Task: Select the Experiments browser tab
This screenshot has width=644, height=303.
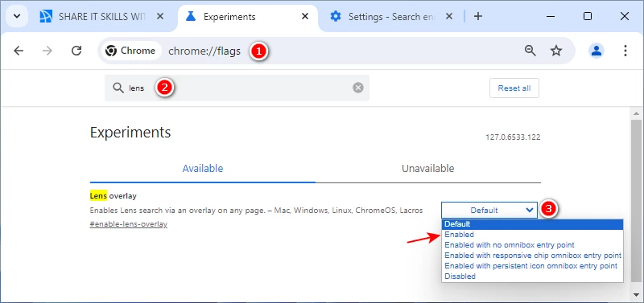Action: click(248, 16)
